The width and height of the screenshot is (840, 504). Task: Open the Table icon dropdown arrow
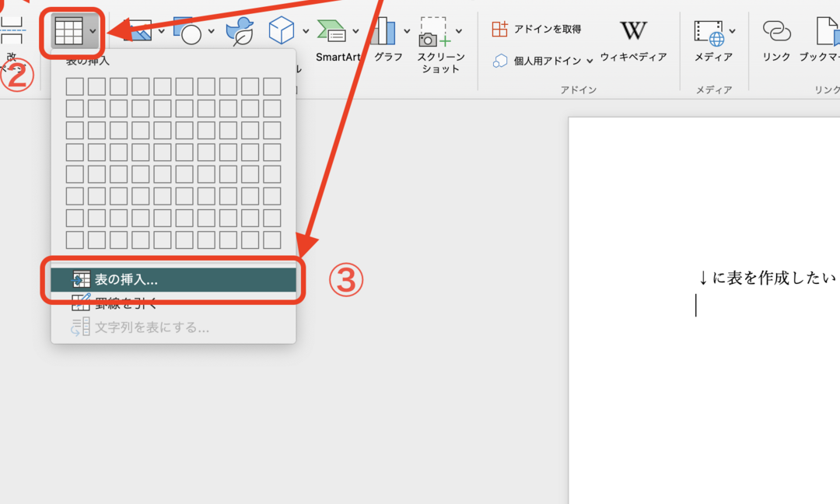point(93,30)
